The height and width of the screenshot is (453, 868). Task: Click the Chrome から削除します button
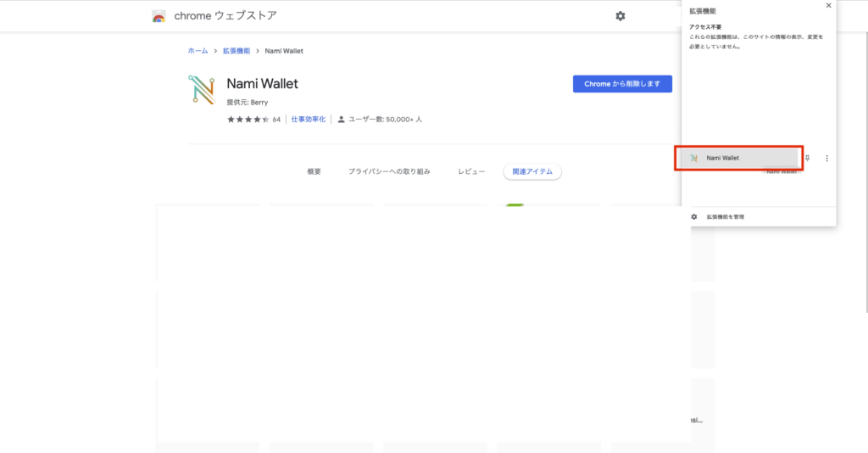(x=622, y=84)
